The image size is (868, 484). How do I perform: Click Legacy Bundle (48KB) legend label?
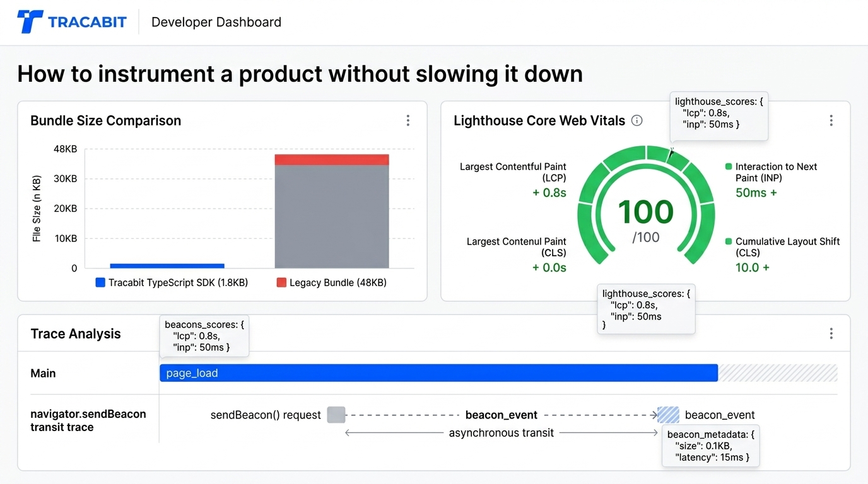coord(338,282)
